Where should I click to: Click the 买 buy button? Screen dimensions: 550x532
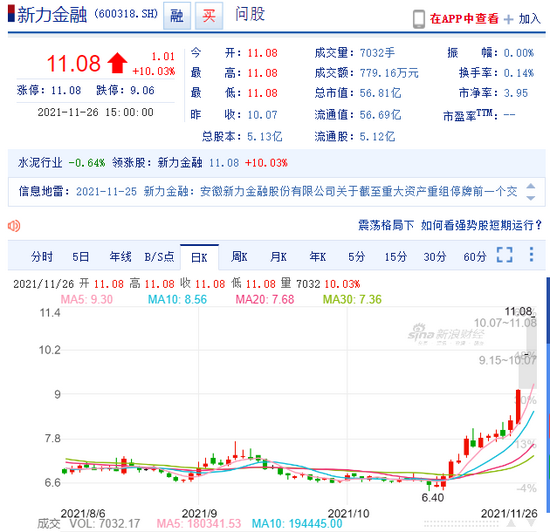pyautogui.click(x=209, y=16)
